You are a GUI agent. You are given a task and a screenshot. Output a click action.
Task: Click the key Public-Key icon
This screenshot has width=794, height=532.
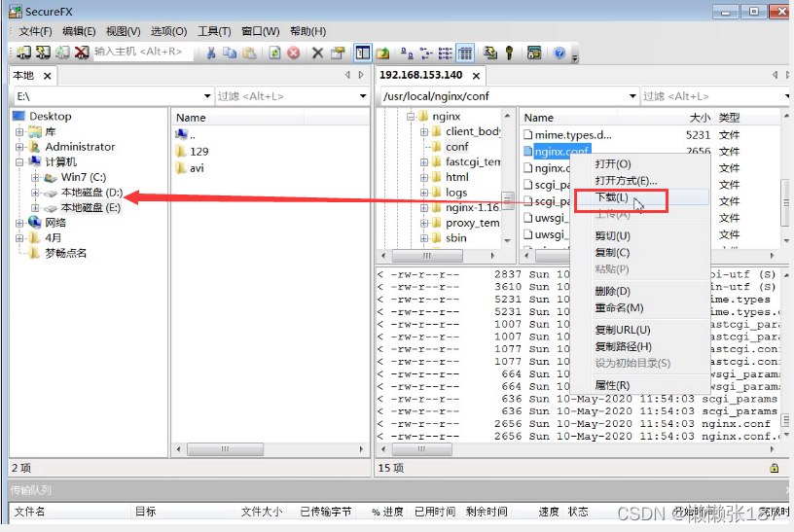tap(510, 53)
